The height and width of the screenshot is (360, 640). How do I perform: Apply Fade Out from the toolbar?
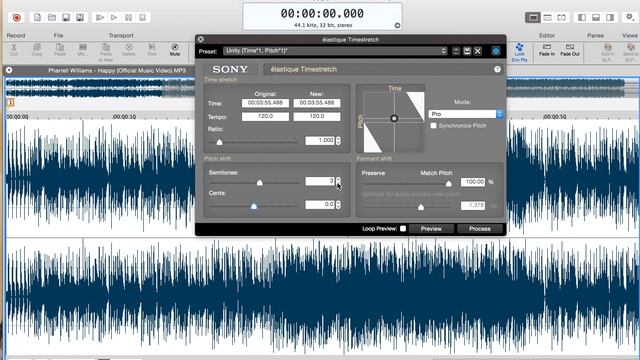570,50
